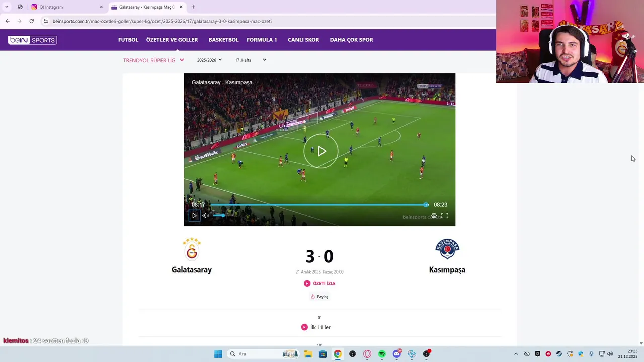
Task: Click the browser forward arrow
Action: pyautogui.click(x=19, y=21)
